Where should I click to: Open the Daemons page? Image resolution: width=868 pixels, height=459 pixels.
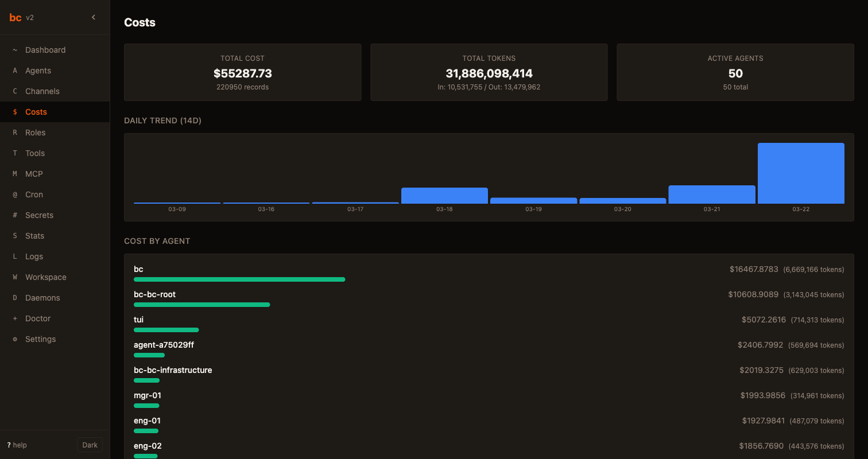(55, 298)
